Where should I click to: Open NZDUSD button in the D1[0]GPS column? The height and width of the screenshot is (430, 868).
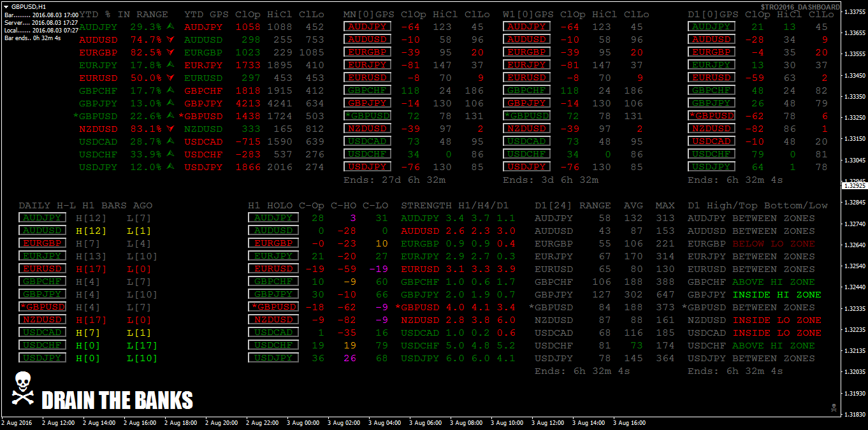(x=711, y=129)
